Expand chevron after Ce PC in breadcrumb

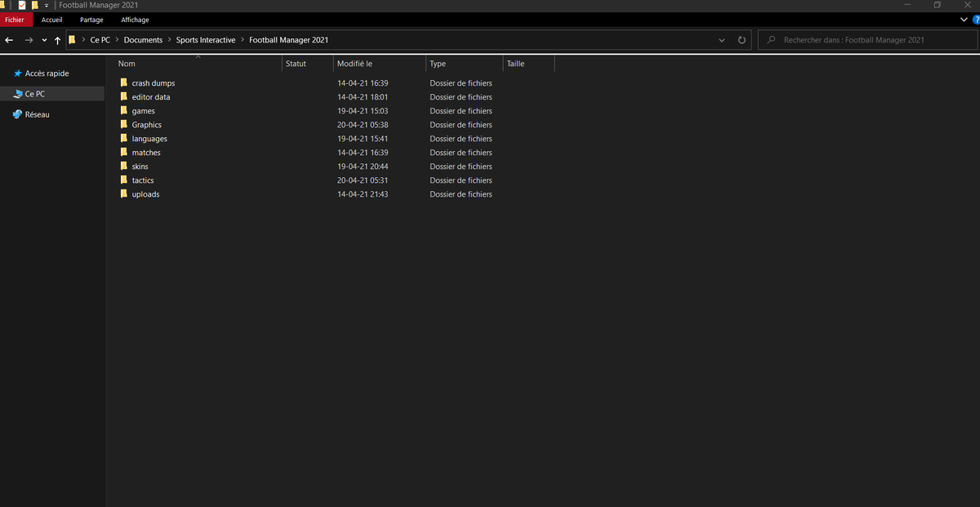117,40
